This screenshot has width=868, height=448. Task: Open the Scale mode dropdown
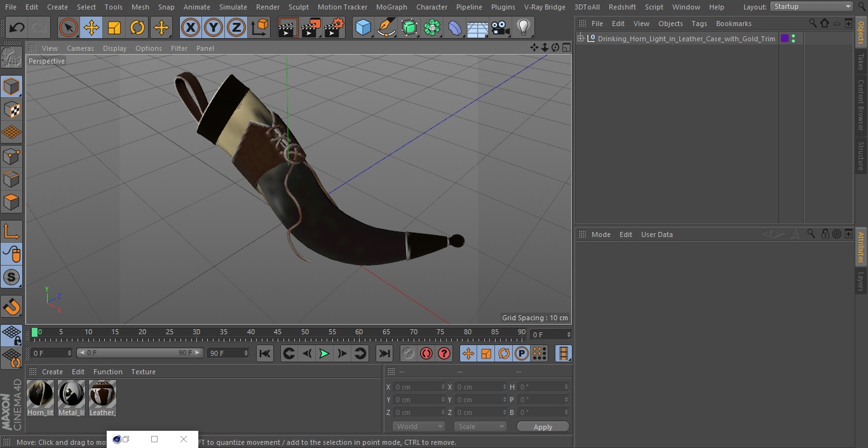click(480, 426)
